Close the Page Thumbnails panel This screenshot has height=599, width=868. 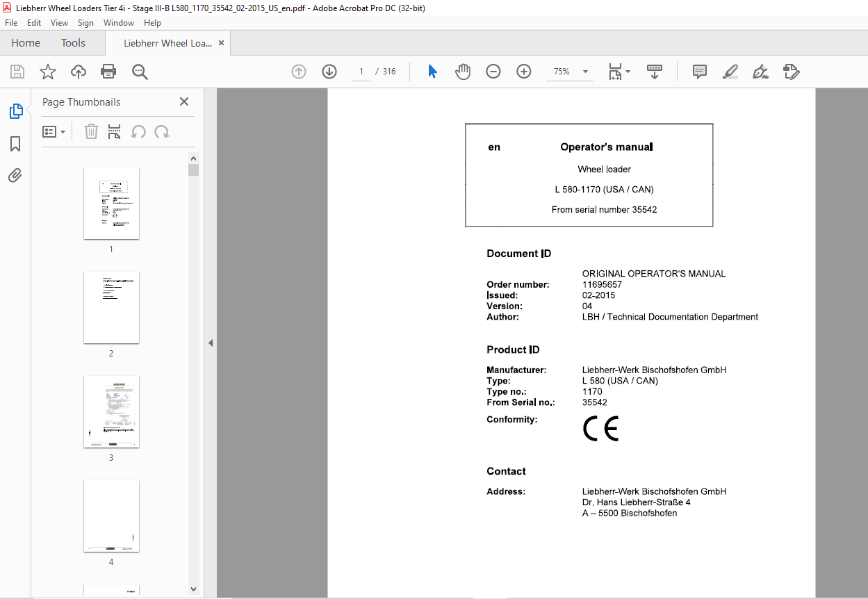pyautogui.click(x=184, y=101)
